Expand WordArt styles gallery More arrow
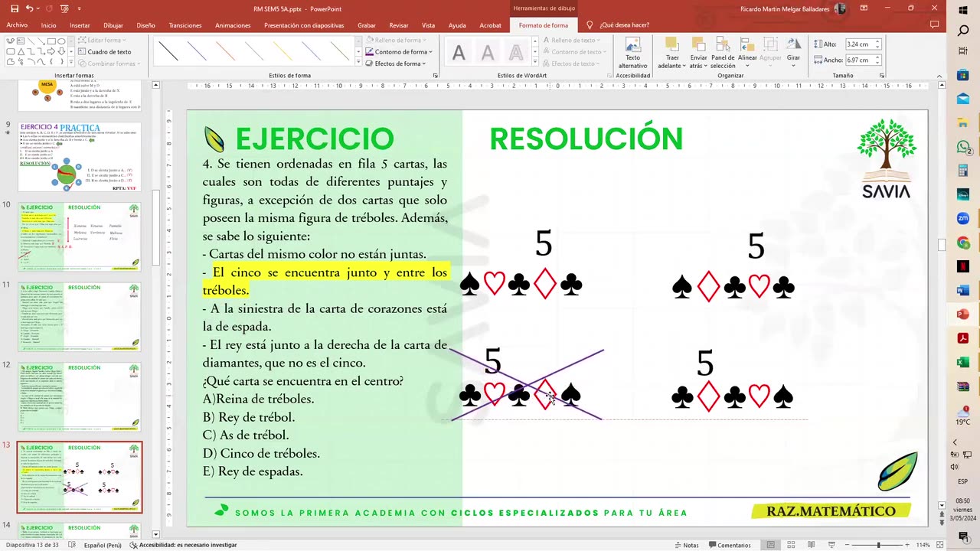 [x=534, y=64]
